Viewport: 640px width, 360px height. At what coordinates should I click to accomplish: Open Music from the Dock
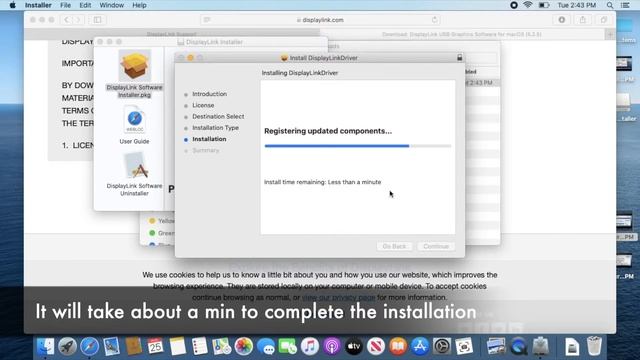310,347
